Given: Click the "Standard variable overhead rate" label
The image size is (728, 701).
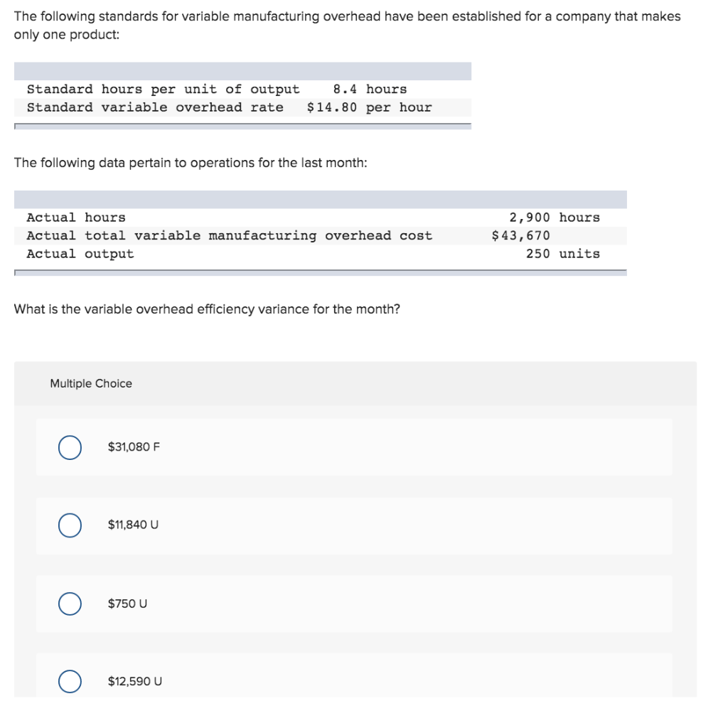Looking at the screenshot, I should click(x=155, y=107).
